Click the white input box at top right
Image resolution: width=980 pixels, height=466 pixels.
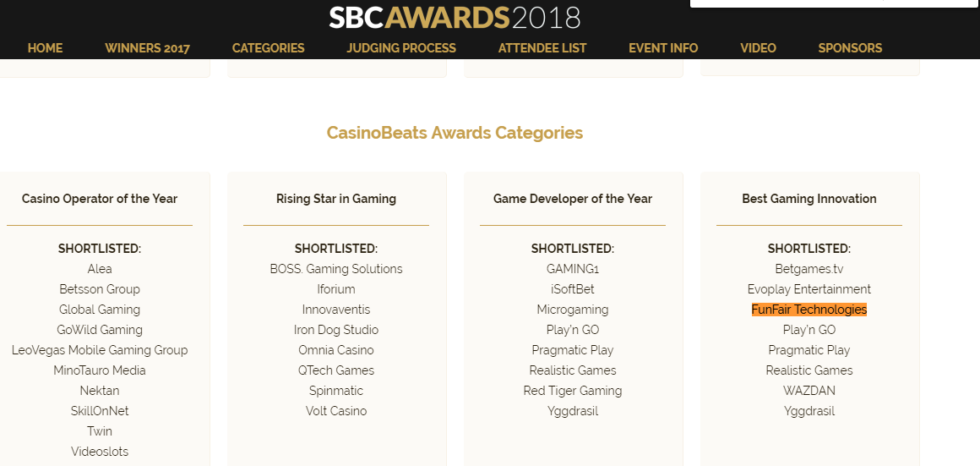click(834, 3)
